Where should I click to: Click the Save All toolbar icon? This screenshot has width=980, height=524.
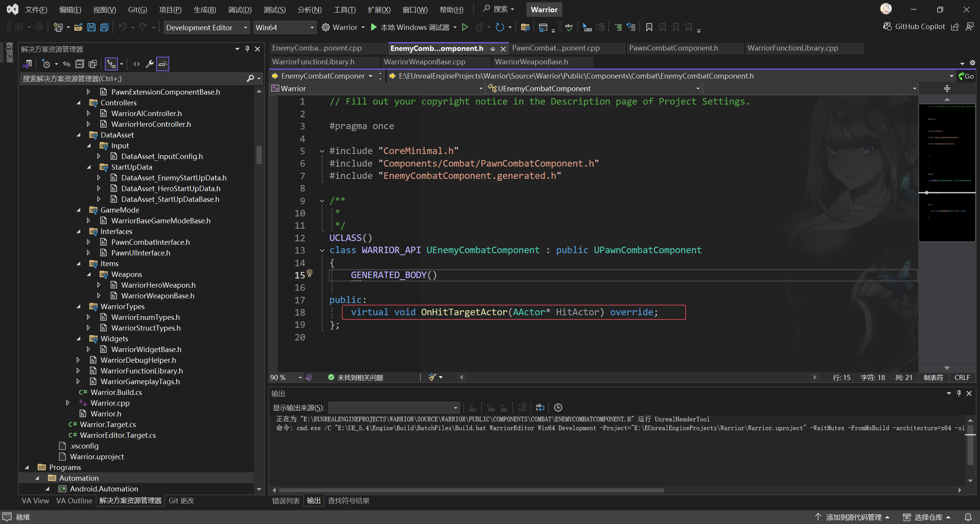pyautogui.click(x=104, y=27)
